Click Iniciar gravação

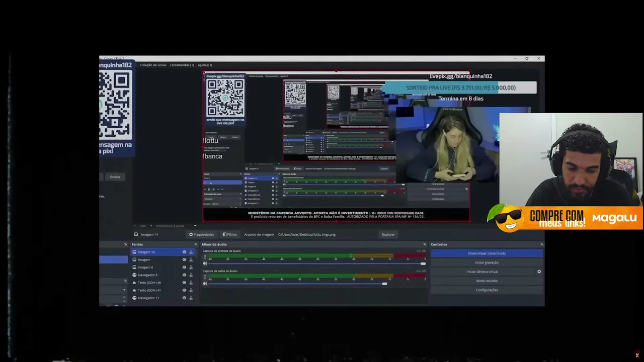point(487,262)
